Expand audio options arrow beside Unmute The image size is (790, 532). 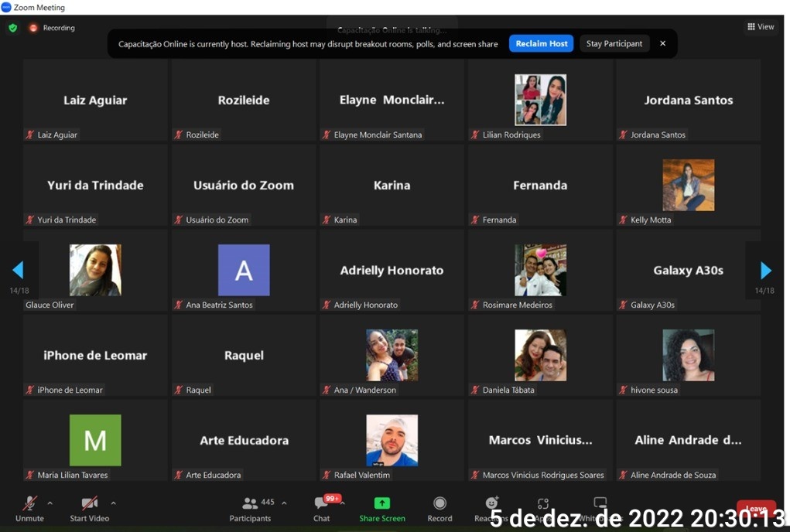click(50, 503)
